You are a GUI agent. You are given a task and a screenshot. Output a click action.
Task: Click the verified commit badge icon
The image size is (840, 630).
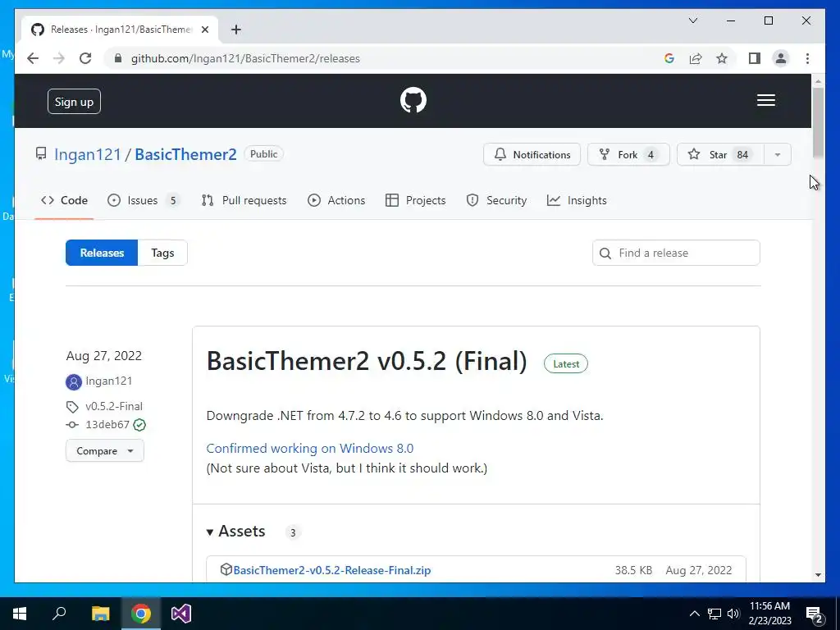click(x=139, y=425)
